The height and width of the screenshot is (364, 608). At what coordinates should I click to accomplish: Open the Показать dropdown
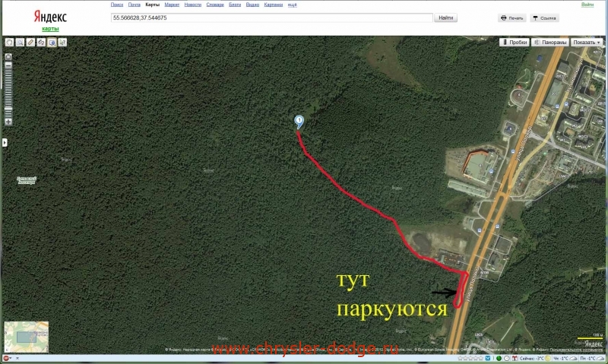click(586, 43)
